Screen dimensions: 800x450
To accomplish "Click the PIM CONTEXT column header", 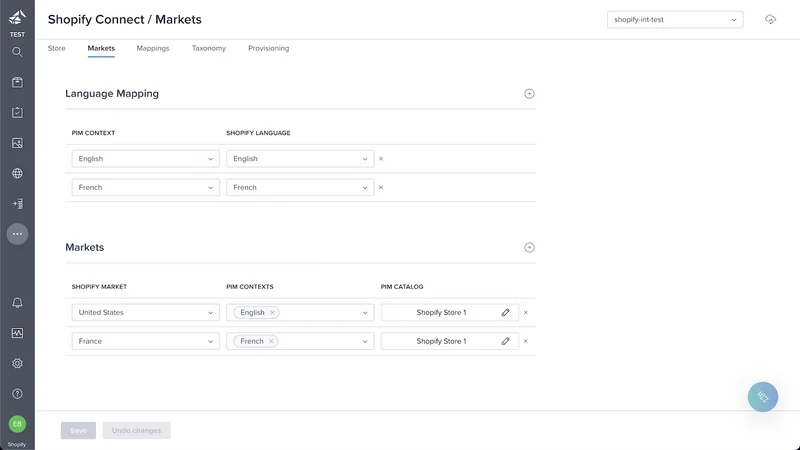I will click(93, 133).
